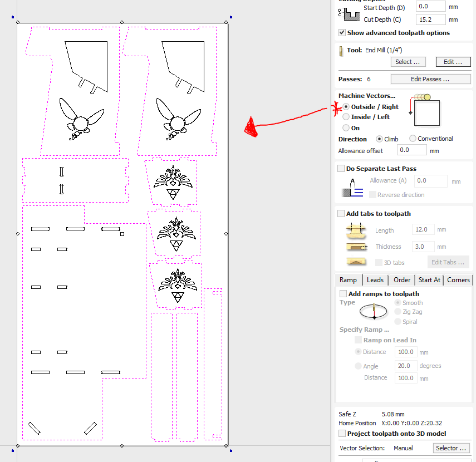This screenshot has height=462, width=476.
Task: Click the Cut Depth input field
Action: click(x=430, y=19)
